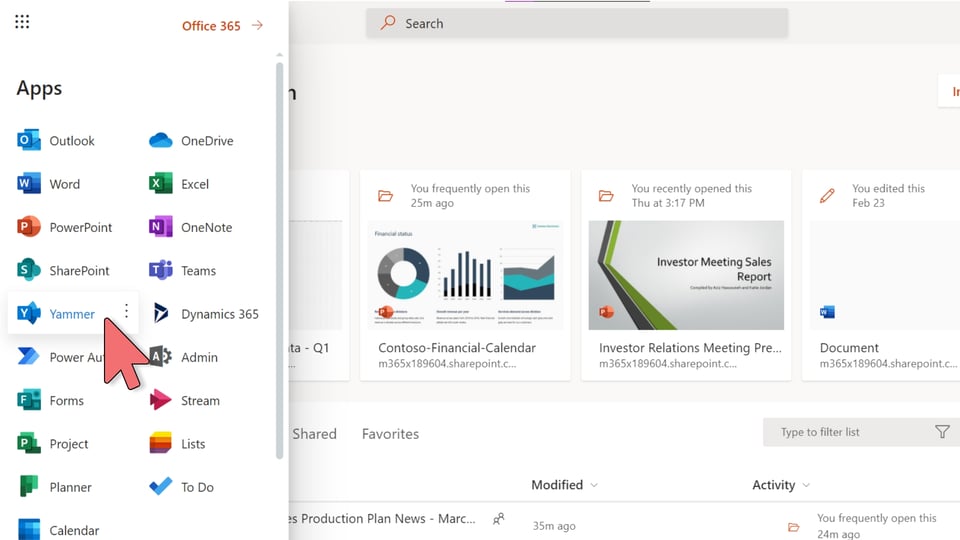
Task: Open the Word app icon
Action: (28, 184)
